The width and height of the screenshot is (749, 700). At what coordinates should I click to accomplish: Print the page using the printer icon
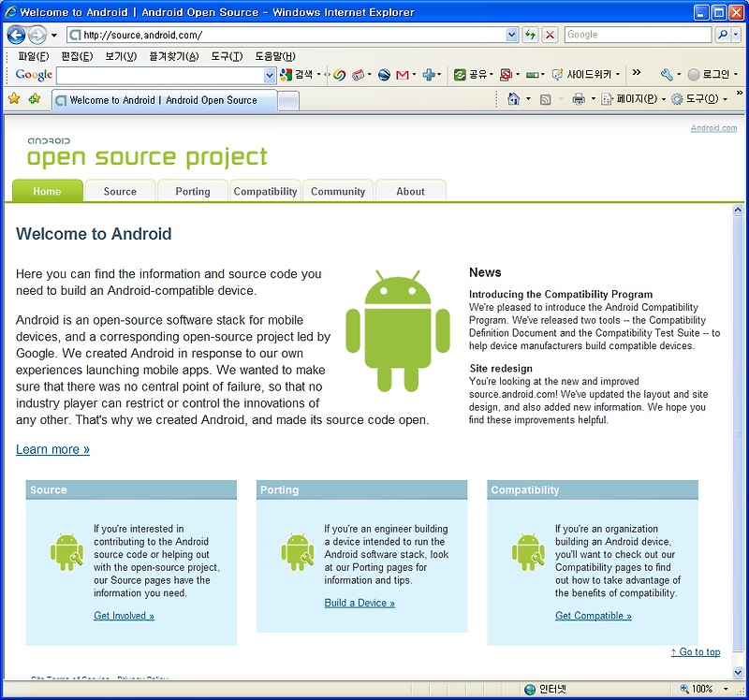tap(579, 98)
